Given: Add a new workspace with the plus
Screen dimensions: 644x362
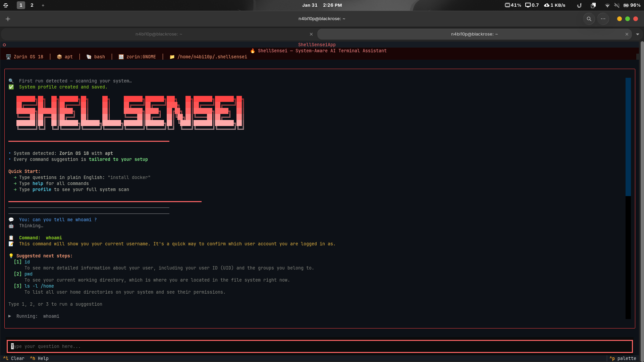Looking at the screenshot, I should pos(43,5).
